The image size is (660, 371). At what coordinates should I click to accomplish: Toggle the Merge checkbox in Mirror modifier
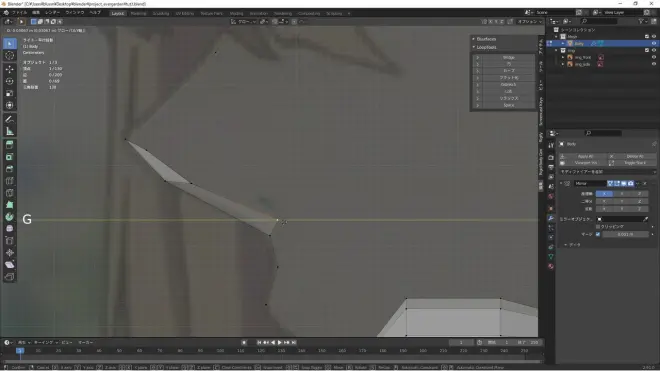(x=598, y=234)
